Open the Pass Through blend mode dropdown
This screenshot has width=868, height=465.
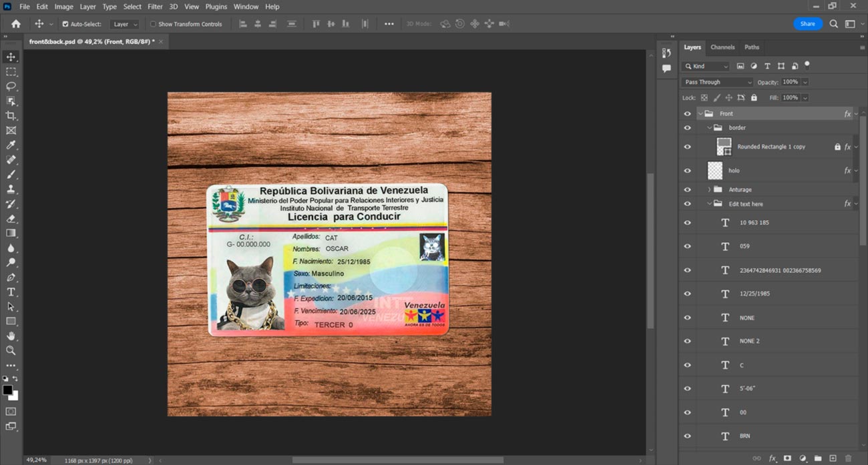point(717,82)
